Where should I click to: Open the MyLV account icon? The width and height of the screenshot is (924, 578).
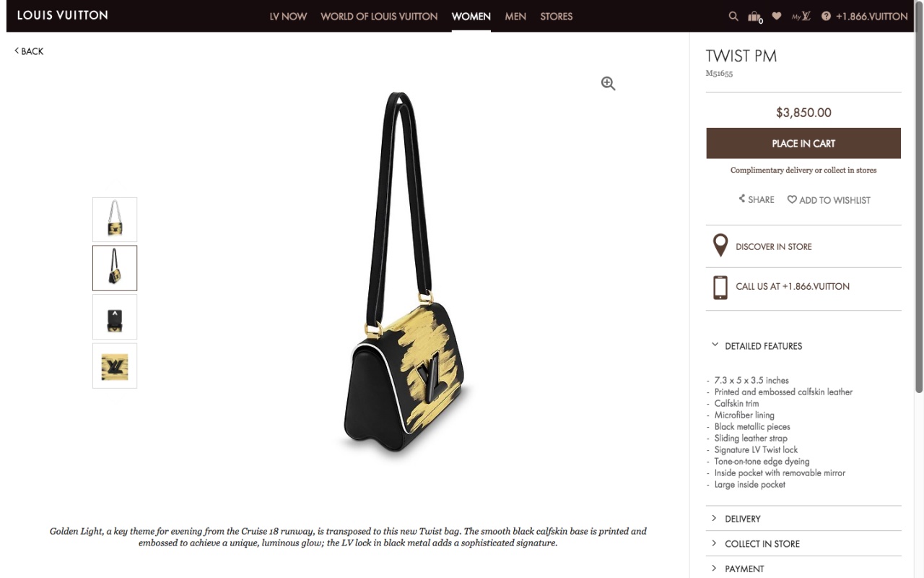coord(801,16)
